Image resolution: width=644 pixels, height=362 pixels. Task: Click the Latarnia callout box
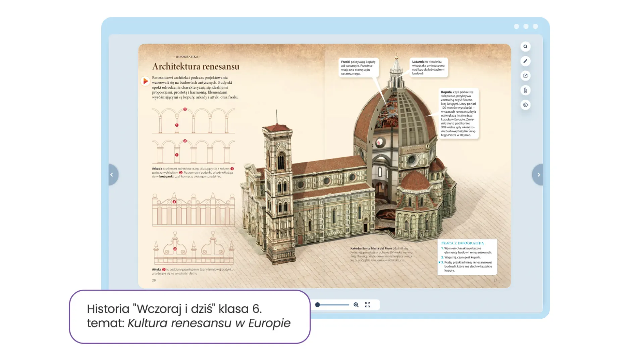tap(428, 67)
